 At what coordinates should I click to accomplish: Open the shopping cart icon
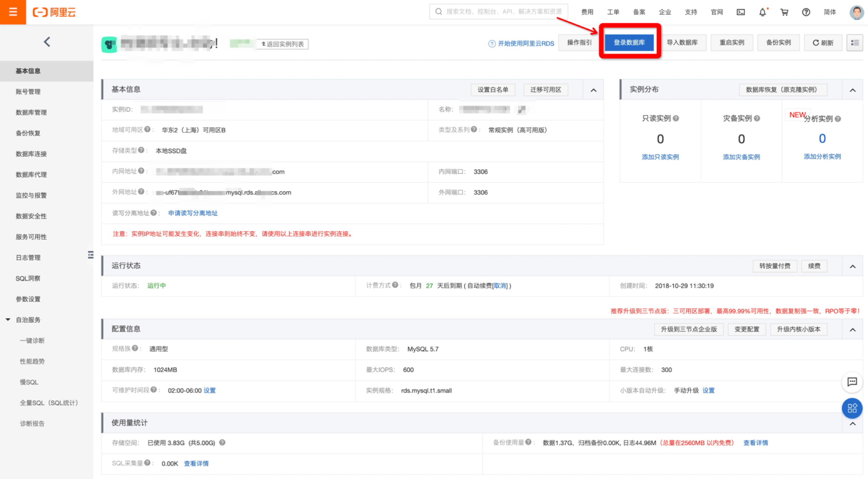pyautogui.click(x=784, y=12)
